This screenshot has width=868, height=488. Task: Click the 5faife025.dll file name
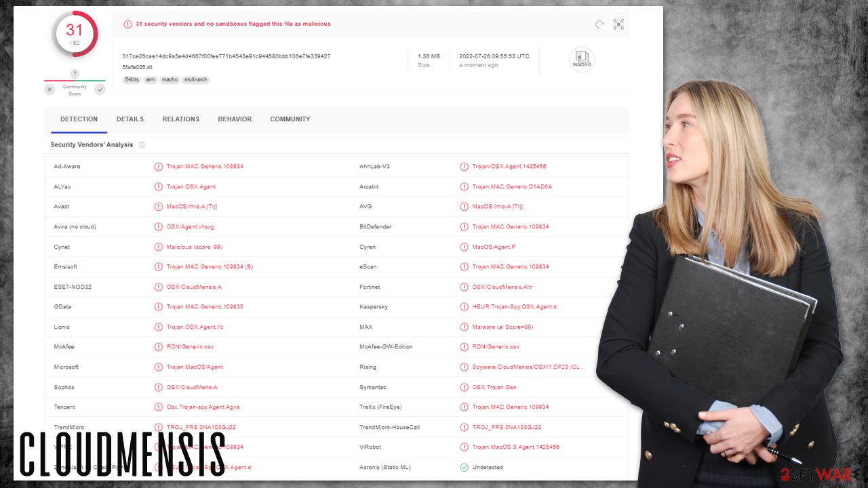pos(137,68)
